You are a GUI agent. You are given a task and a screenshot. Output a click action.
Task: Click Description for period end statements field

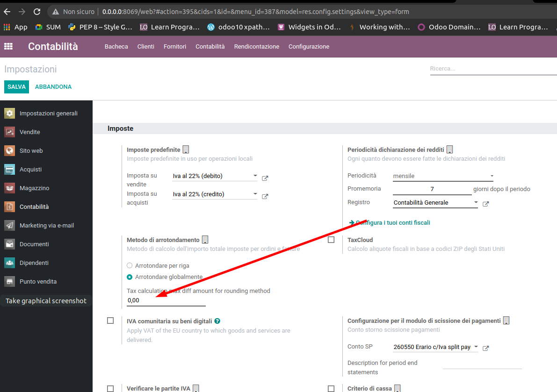click(x=482, y=364)
